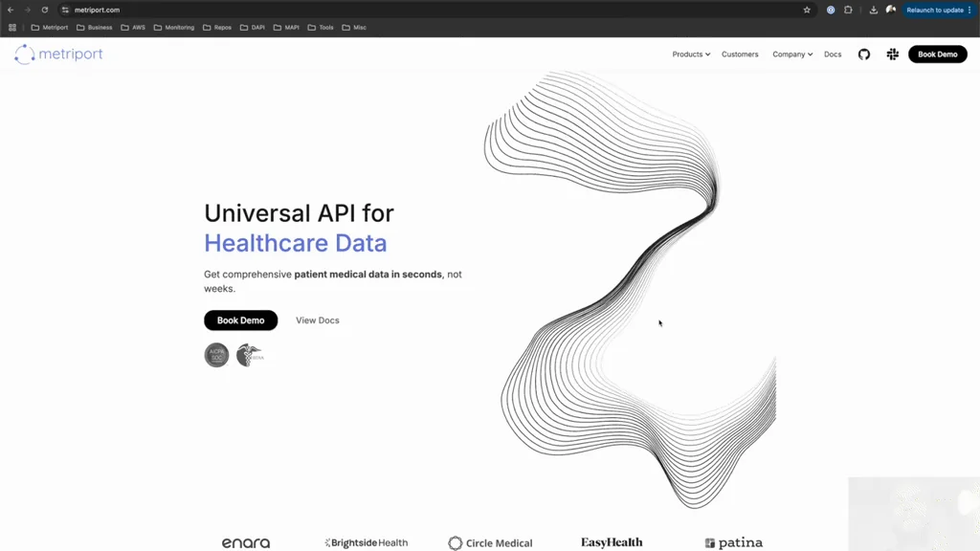Click the 'Universal API for' headline text
Screen dimensions: 980x551
(299, 213)
